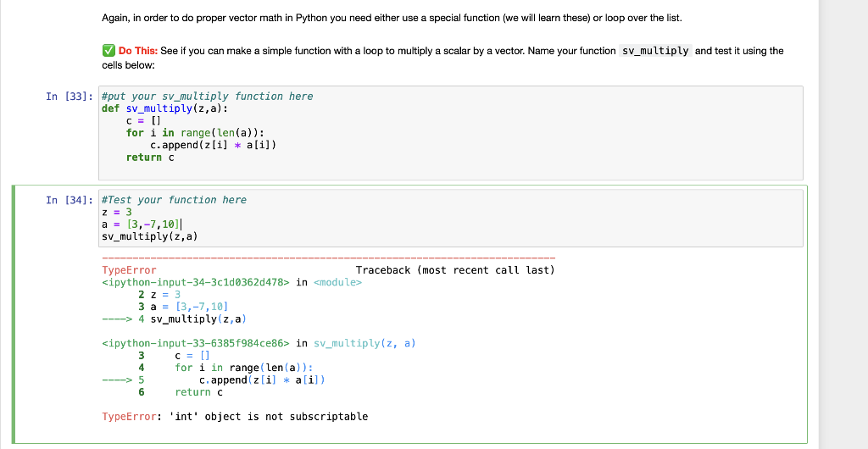The height and width of the screenshot is (449, 868).
Task: Click the 'return c' line in cell 33
Action: (x=150, y=157)
